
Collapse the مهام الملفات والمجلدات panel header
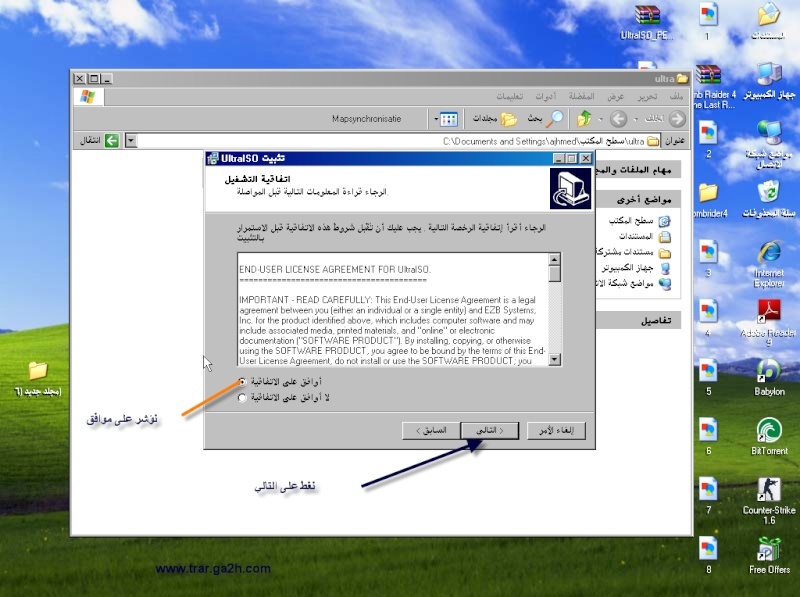click(638, 169)
